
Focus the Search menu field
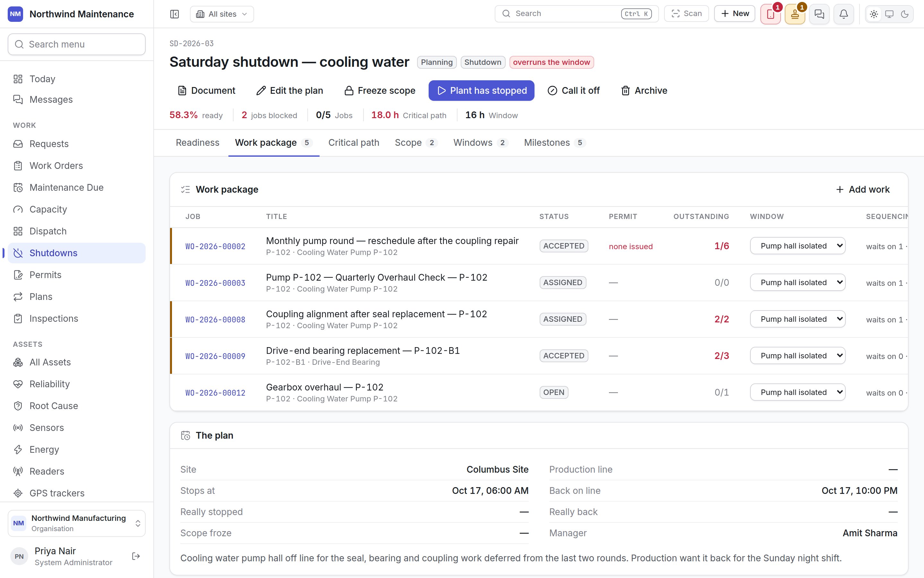(x=77, y=44)
